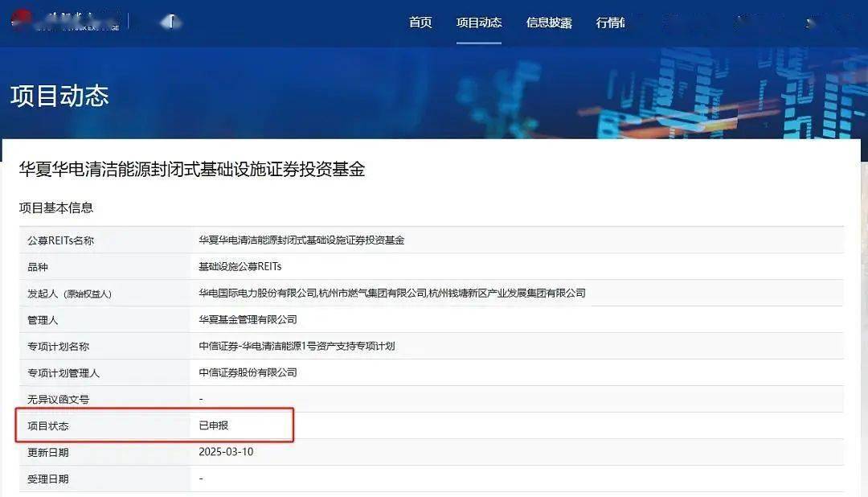Click the 中信证券股份有限公司 value
Image resolution: width=868 pixels, height=497 pixels.
pyautogui.click(x=248, y=372)
